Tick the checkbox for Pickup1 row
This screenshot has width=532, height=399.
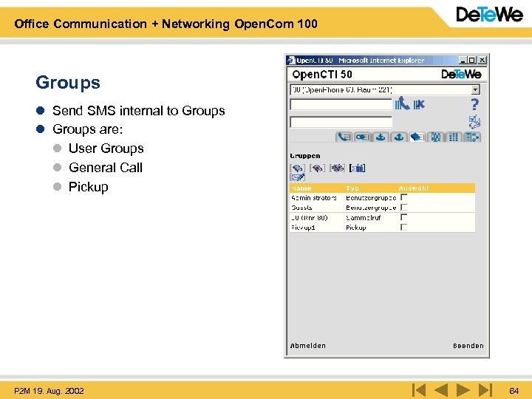click(403, 227)
